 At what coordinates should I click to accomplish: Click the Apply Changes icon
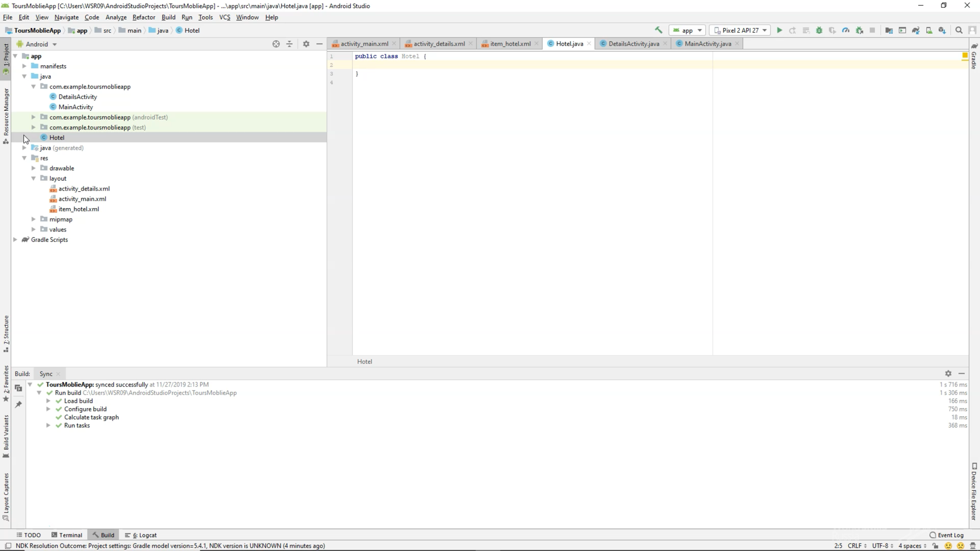792,30
